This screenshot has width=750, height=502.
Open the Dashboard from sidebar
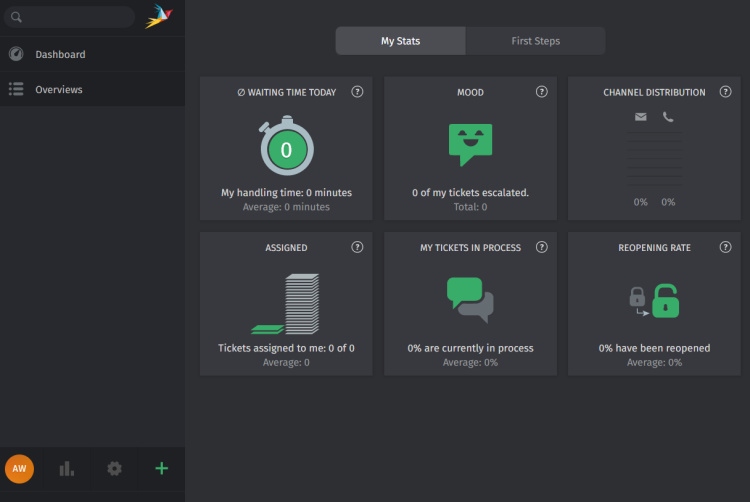tap(60, 54)
